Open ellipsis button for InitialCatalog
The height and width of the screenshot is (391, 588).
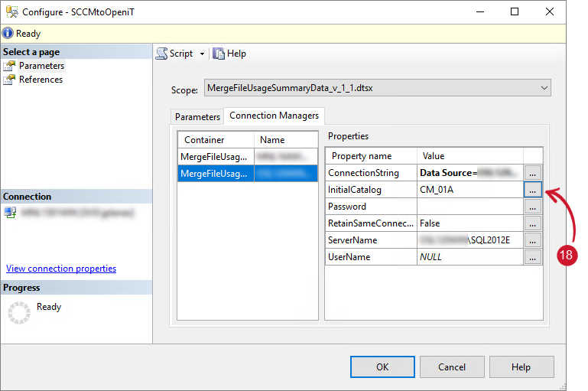(532, 190)
